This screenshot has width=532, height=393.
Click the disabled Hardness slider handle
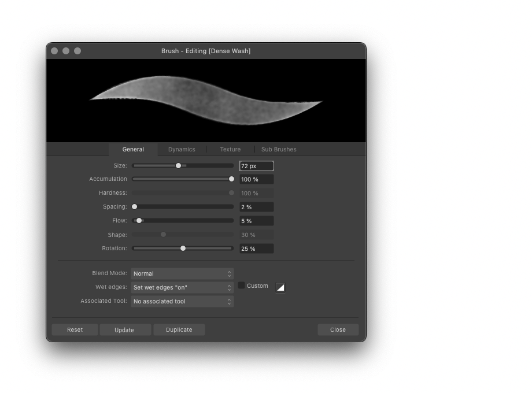click(231, 192)
